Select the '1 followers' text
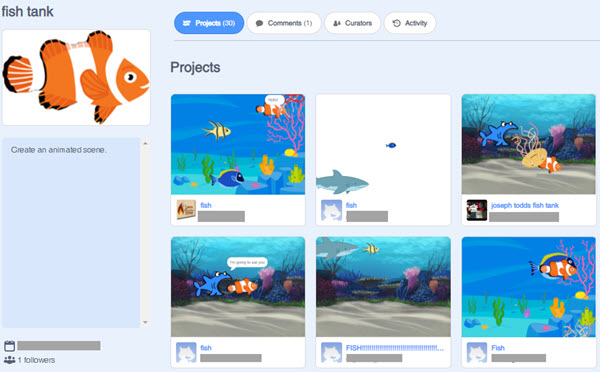Screen dimensions: 600x372 pos(36,360)
